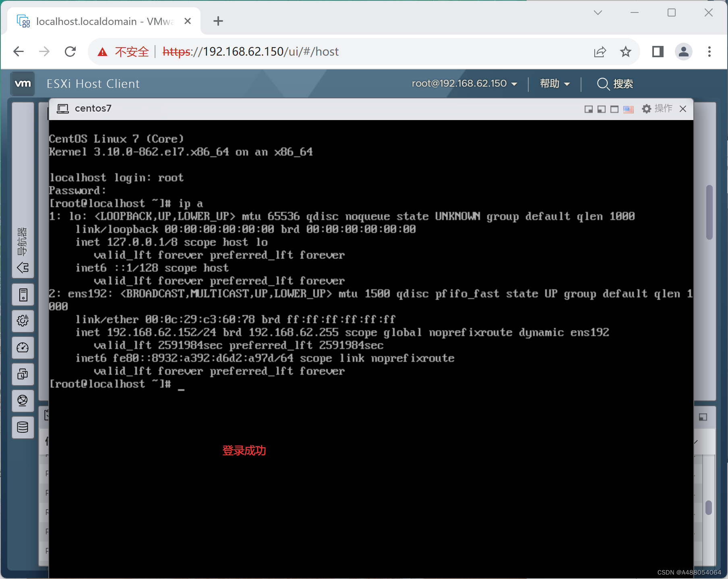Image resolution: width=728 pixels, height=579 pixels.
Task: Open the Networking globe icon in sidebar
Action: pyautogui.click(x=23, y=401)
